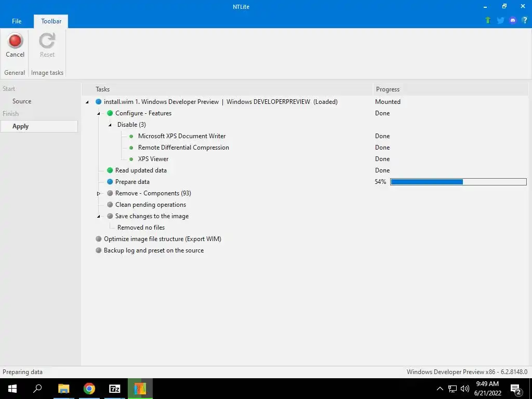Collapse the Configure - Features node
The image size is (532, 399).
click(x=99, y=113)
